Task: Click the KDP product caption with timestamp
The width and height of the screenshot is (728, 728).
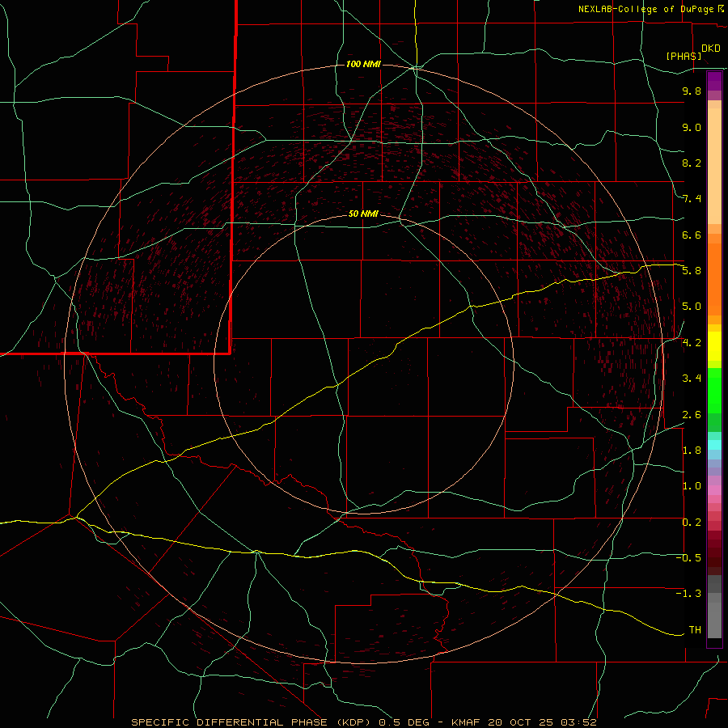Action: tap(364, 722)
